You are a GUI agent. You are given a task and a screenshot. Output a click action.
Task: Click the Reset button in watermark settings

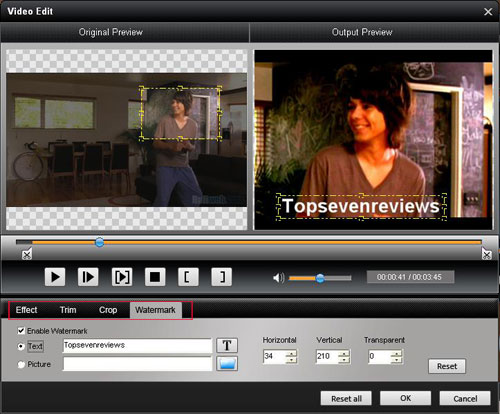coord(447,366)
